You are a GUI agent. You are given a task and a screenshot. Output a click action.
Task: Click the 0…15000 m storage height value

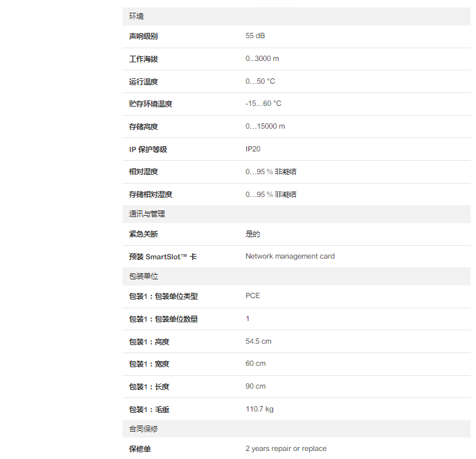(265, 126)
